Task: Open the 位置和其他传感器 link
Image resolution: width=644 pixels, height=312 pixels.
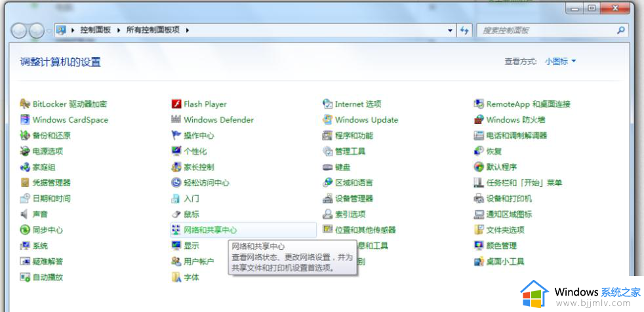Action: pyautogui.click(x=365, y=230)
